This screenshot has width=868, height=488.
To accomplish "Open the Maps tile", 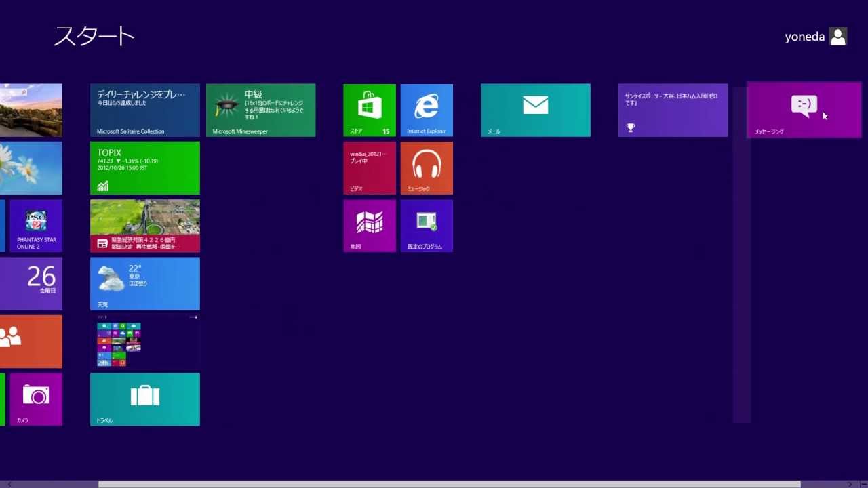I will (370, 226).
